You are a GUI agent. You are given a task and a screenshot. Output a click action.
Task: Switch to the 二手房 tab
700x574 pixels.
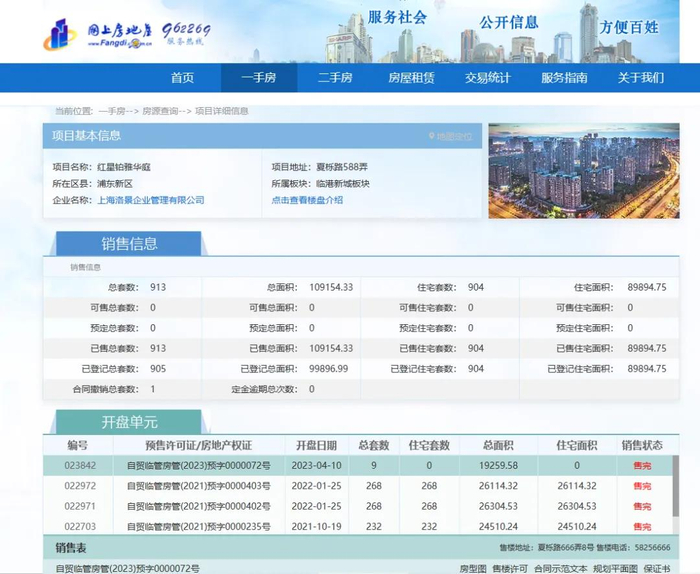tap(335, 78)
